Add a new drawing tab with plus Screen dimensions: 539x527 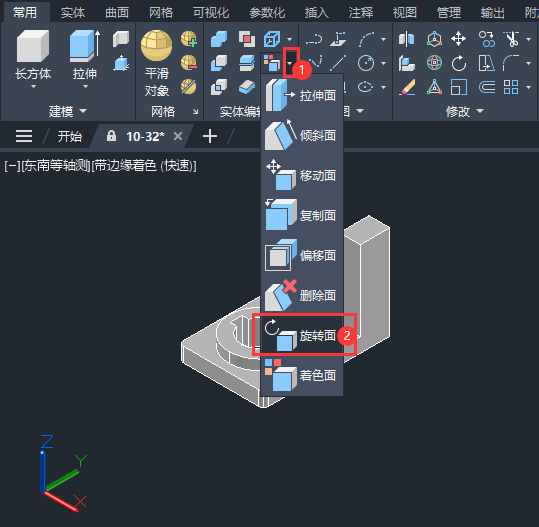click(x=210, y=136)
